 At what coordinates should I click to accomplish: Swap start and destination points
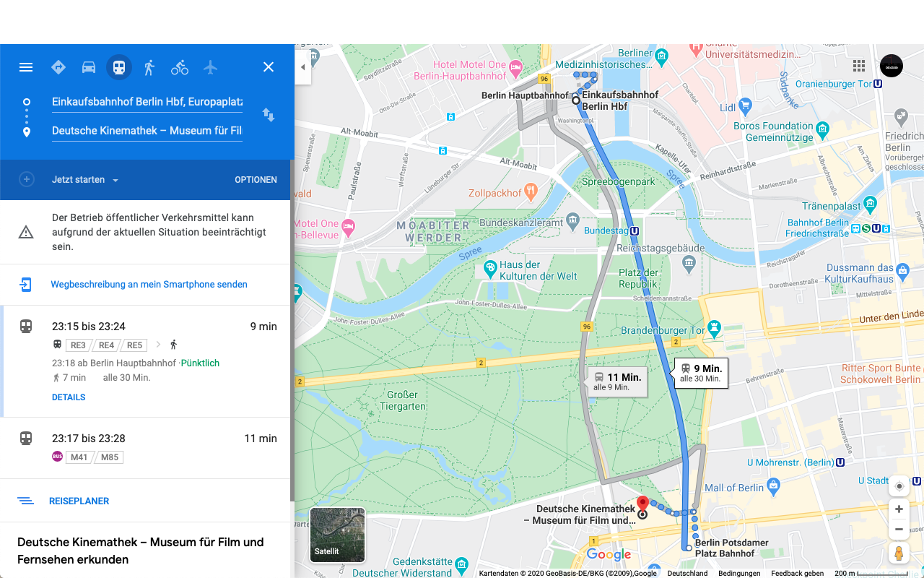(269, 115)
